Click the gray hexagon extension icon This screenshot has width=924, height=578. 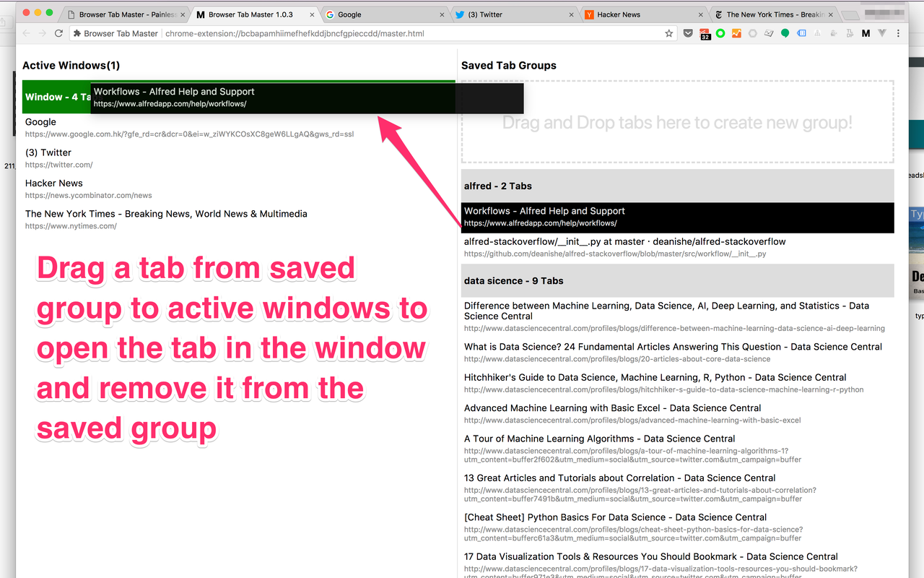click(753, 33)
